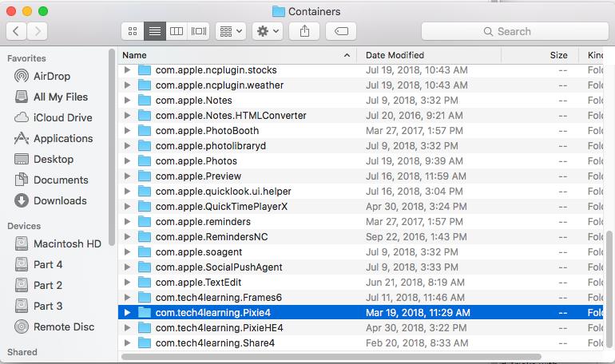The image size is (615, 364).
Task: Expand com.apple.Photos disclosure triangle
Action: [127, 161]
